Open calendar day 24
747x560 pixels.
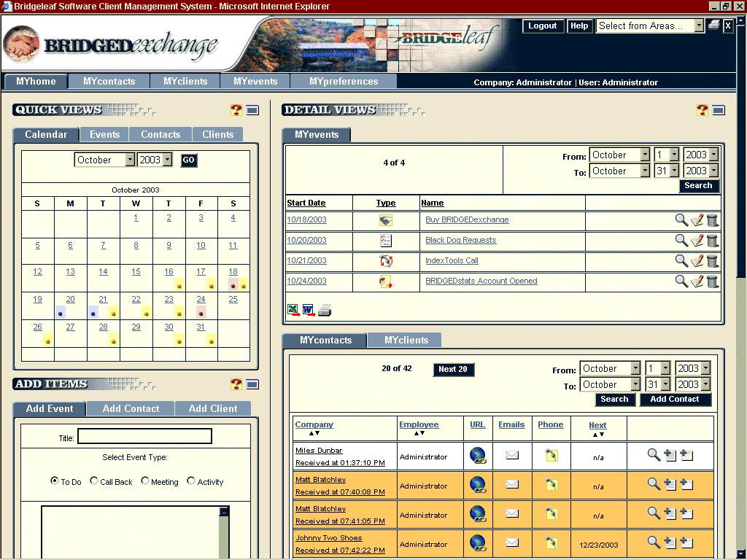pyautogui.click(x=201, y=299)
